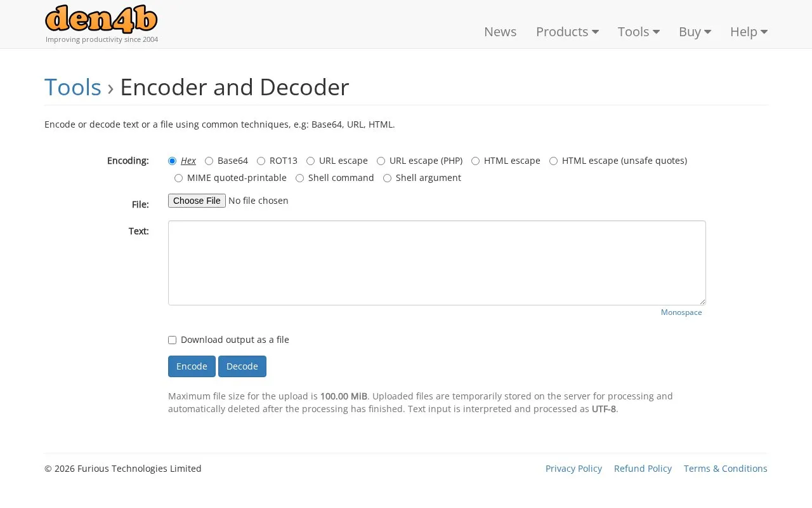Open the Refund Policy link
This screenshot has height=508, width=812.
tap(643, 469)
